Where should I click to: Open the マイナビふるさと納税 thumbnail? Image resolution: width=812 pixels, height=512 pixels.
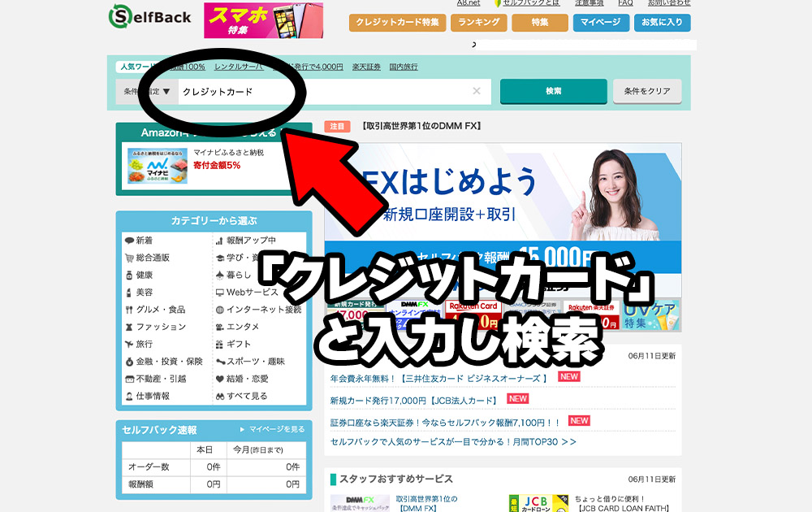point(158,165)
